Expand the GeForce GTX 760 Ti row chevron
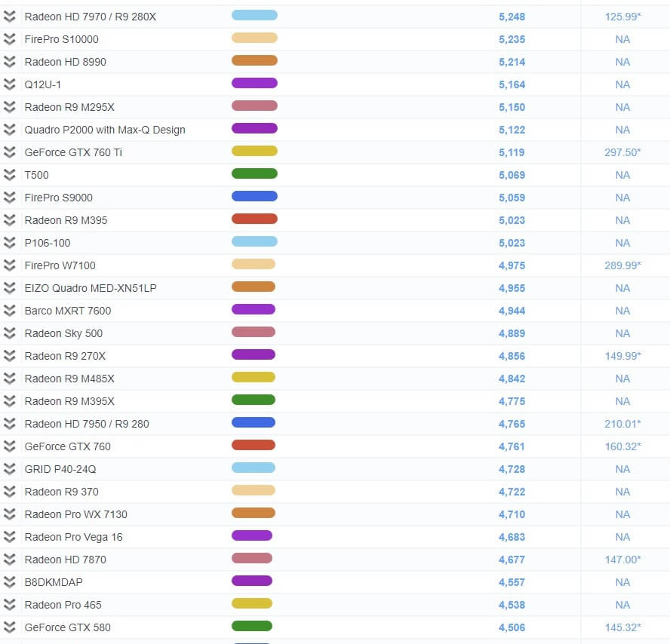The height and width of the screenshot is (644, 670). coord(9,152)
